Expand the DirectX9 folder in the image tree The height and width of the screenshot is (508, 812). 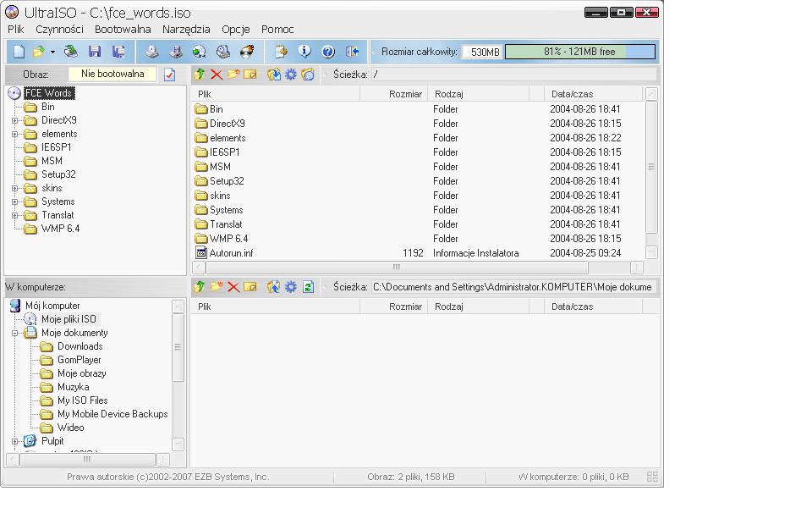[x=15, y=120]
